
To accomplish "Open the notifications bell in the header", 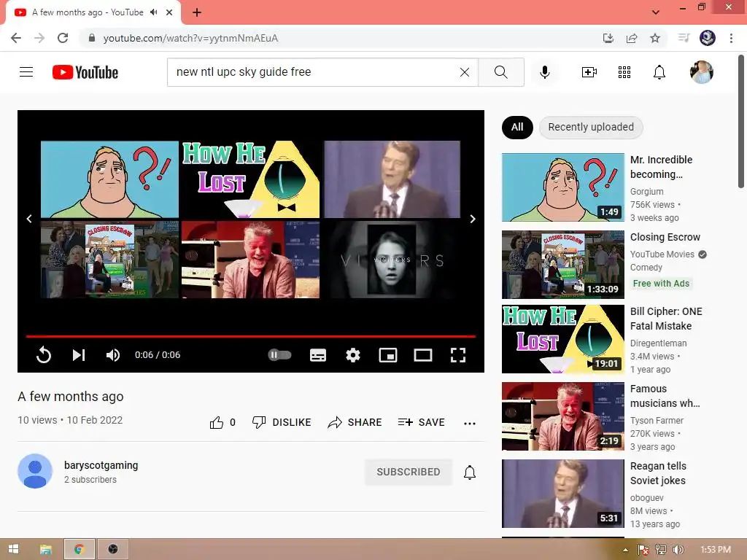I will point(659,72).
